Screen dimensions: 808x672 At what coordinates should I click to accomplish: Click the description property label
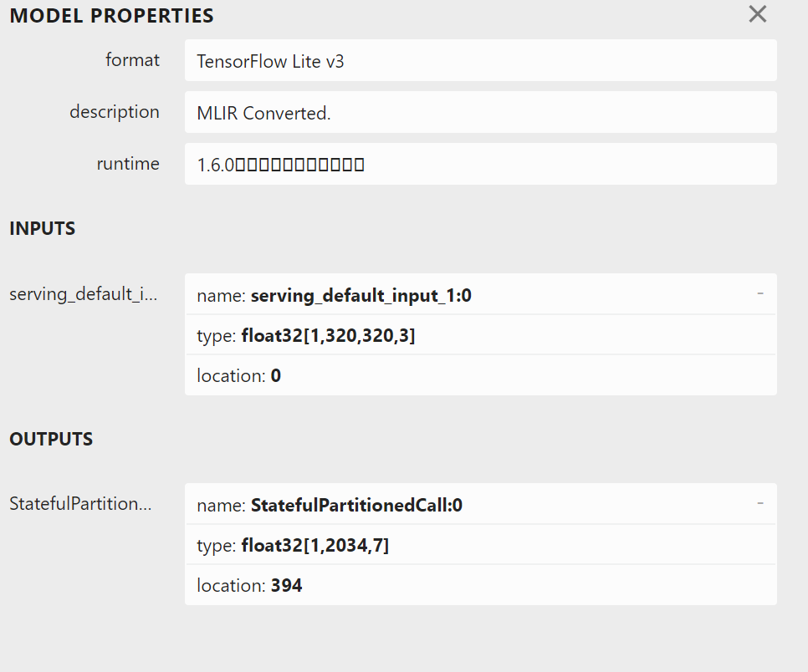point(115,112)
